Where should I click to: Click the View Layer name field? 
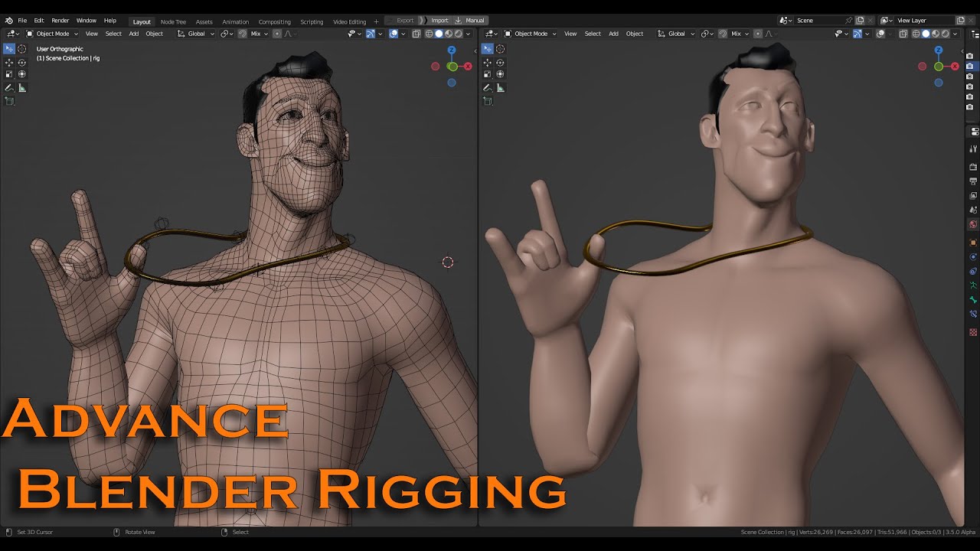[x=925, y=21]
